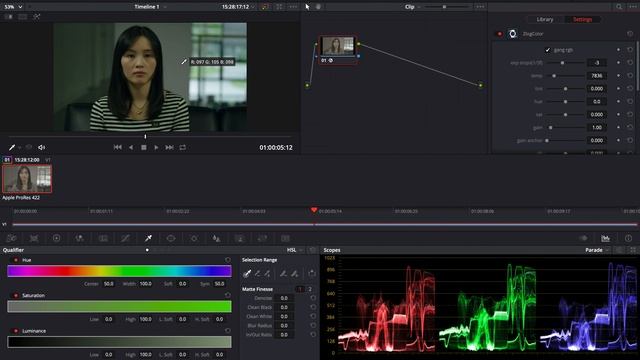640x360 pixels.
Task: Show the Scopes panel icon
Action: (605, 238)
